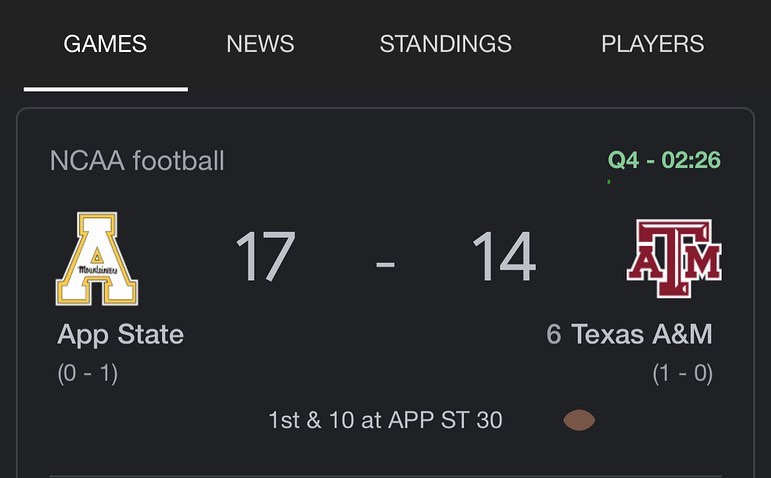Click the dash between the two scores

click(385, 264)
